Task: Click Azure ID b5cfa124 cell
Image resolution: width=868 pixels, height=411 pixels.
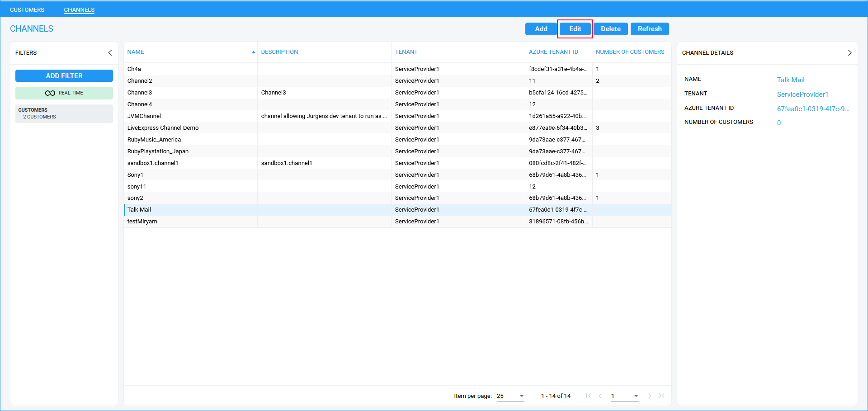Action: click(x=558, y=93)
